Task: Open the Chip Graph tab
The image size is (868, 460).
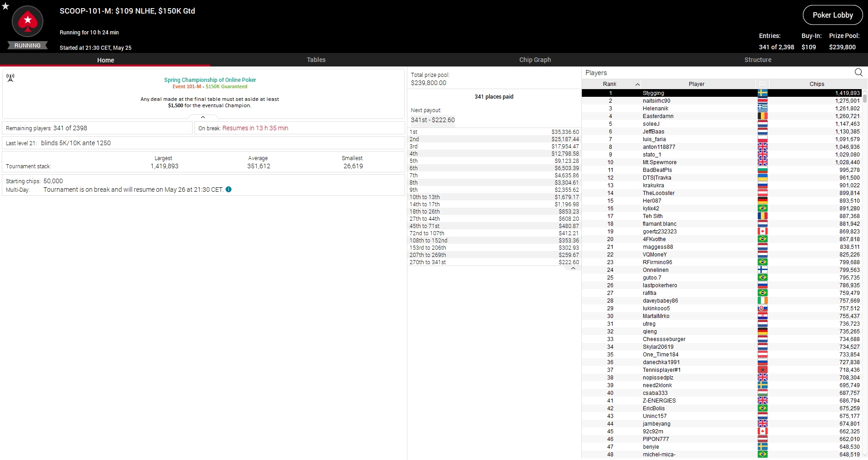Action: [535, 60]
